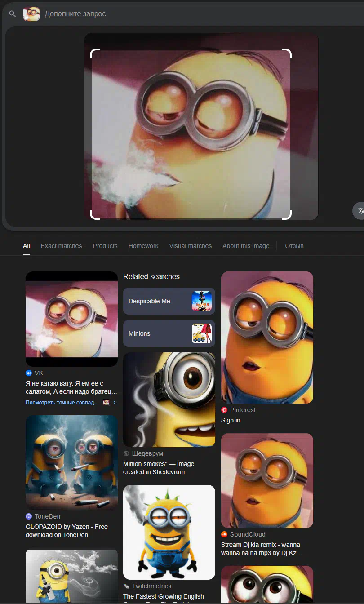This screenshot has width=364, height=604.
Task: Open the Homework tab
Action: (x=143, y=246)
